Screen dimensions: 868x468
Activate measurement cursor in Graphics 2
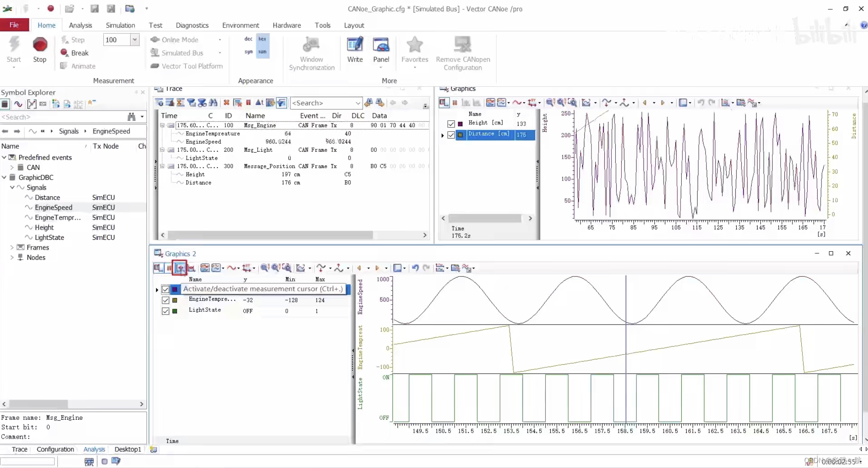click(180, 268)
